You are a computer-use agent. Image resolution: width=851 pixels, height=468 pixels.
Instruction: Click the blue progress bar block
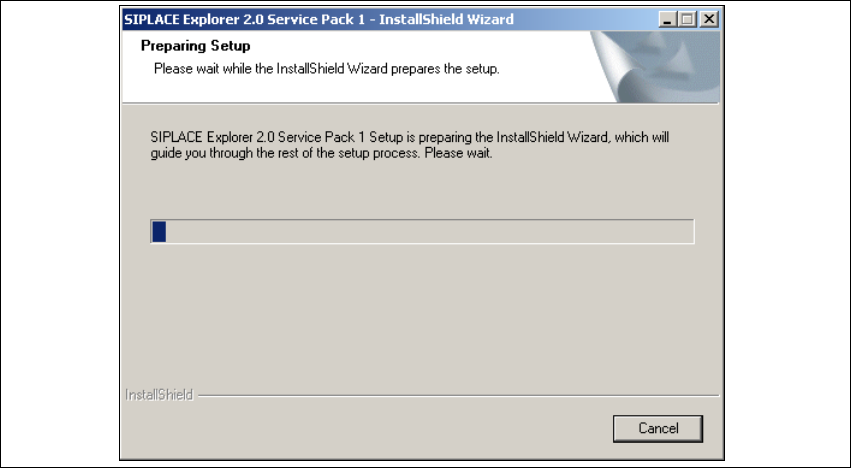click(x=158, y=232)
